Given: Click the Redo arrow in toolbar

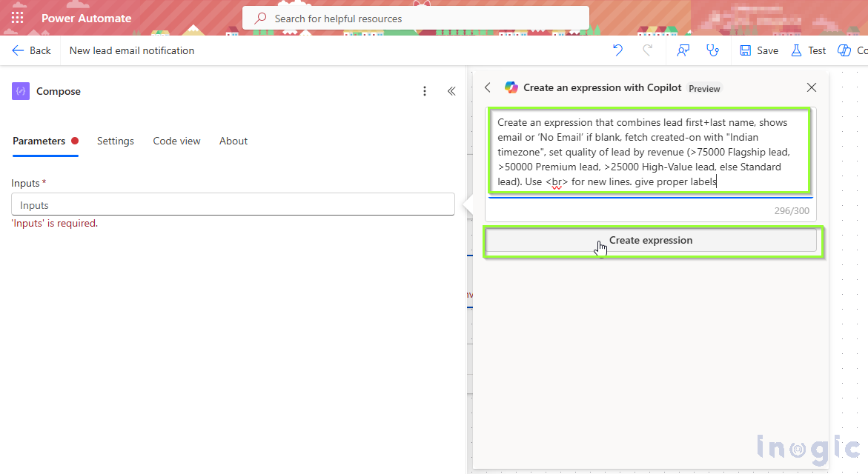Looking at the screenshot, I should coord(647,50).
